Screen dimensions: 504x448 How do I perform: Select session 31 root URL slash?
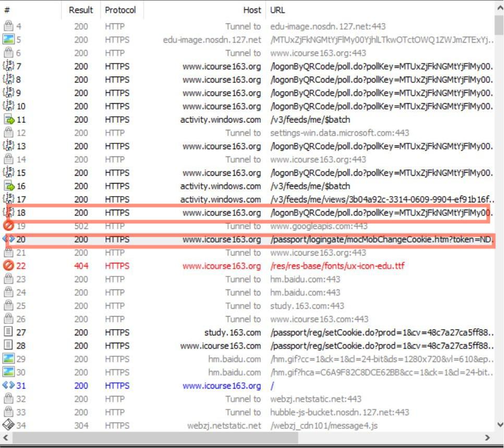coord(272,385)
